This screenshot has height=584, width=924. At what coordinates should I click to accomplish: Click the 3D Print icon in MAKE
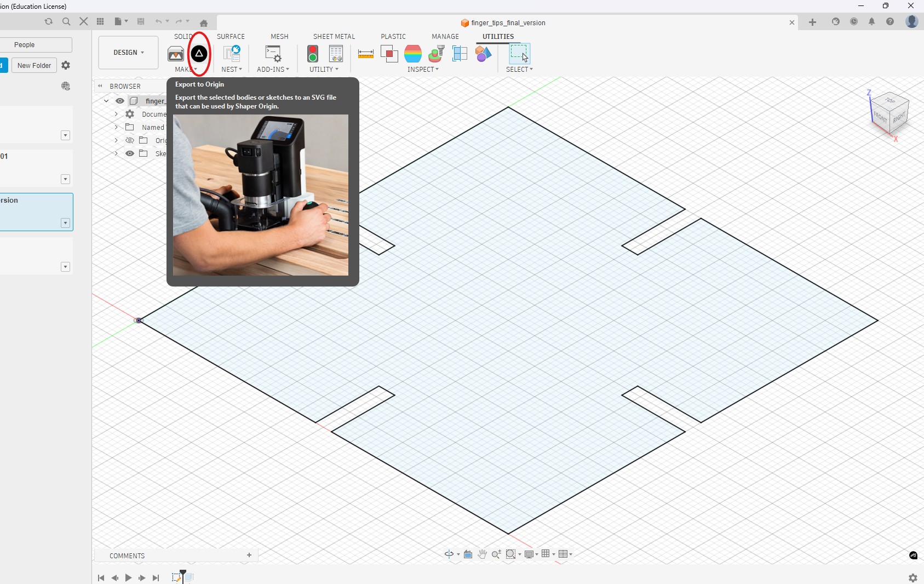[x=176, y=54]
